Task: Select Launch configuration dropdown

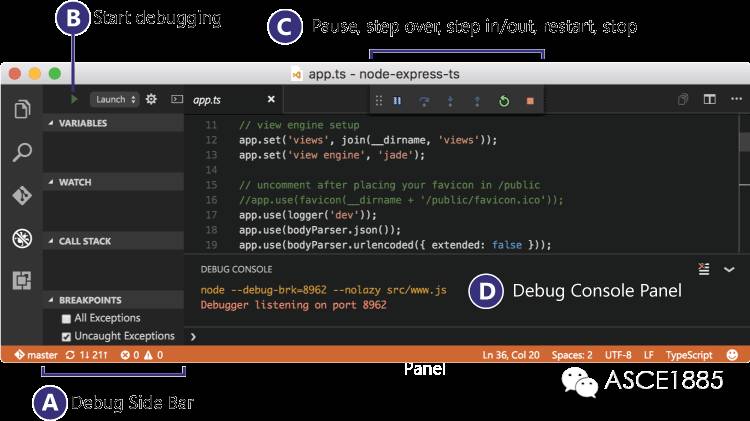Action: (x=115, y=100)
